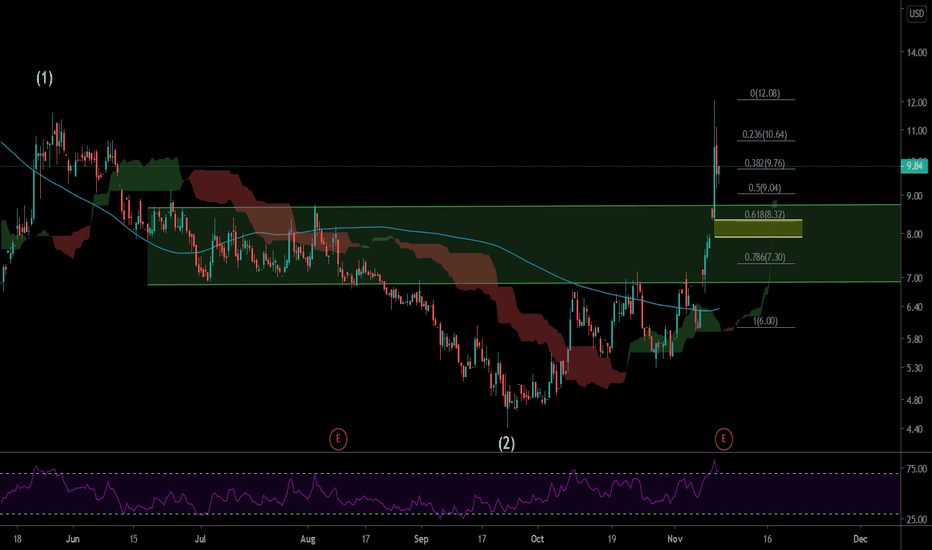This screenshot has height=550, width=932.
Task: Click the 5.80 price axis label
Action: click(914, 339)
